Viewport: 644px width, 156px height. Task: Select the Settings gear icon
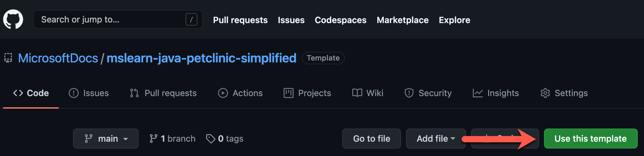[x=545, y=93]
